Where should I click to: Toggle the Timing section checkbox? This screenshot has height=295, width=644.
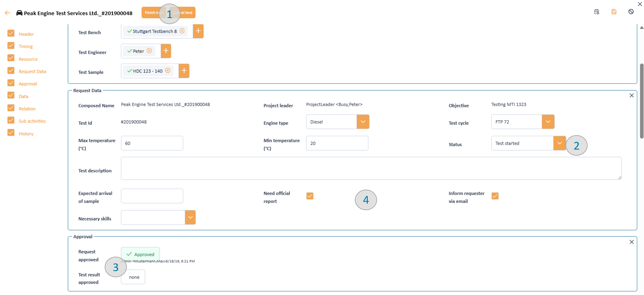pos(11,45)
